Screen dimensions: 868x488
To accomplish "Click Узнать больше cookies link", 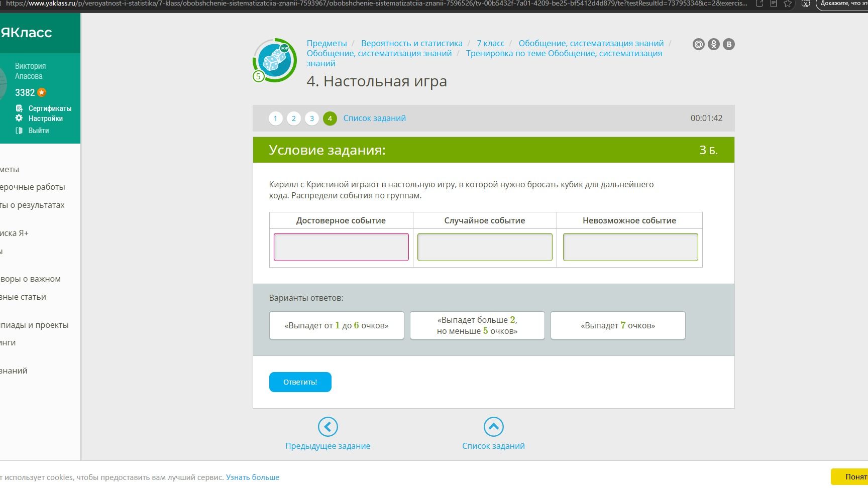I will [253, 477].
